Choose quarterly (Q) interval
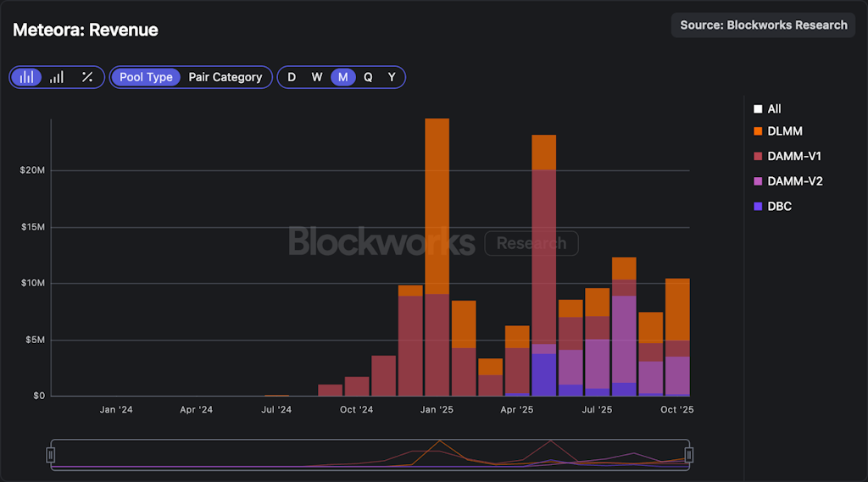The width and height of the screenshot is (868, 482). [x=368, y=77]
